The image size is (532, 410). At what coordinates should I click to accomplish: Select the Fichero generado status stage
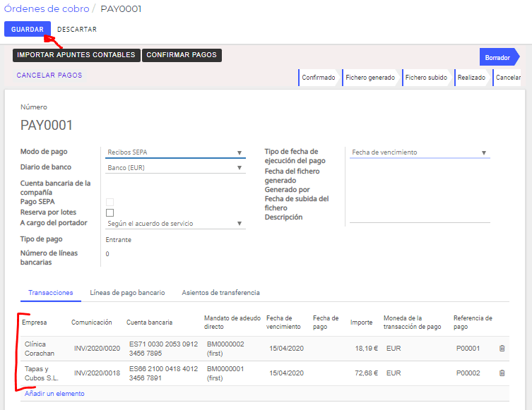tap(370, 78)
